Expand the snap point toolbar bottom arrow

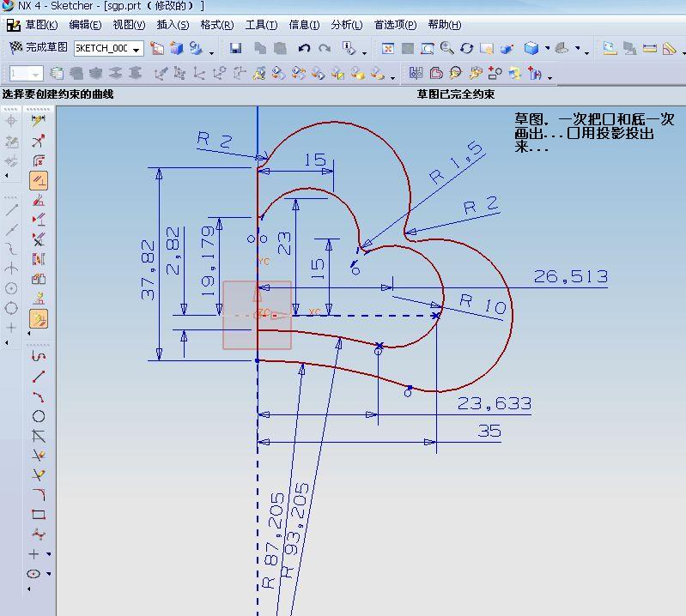pyautogui.click(x=7, y=343)
